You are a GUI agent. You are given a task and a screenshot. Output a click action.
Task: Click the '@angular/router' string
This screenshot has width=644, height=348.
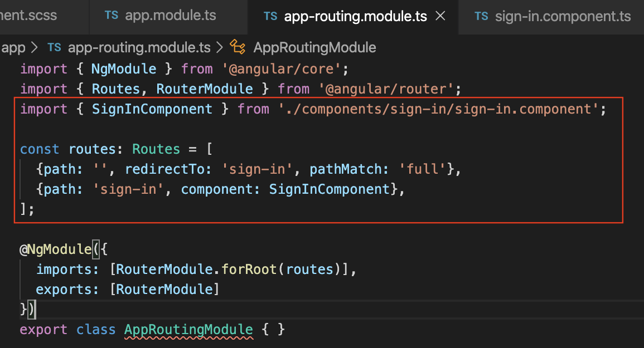tap(386, 89)
